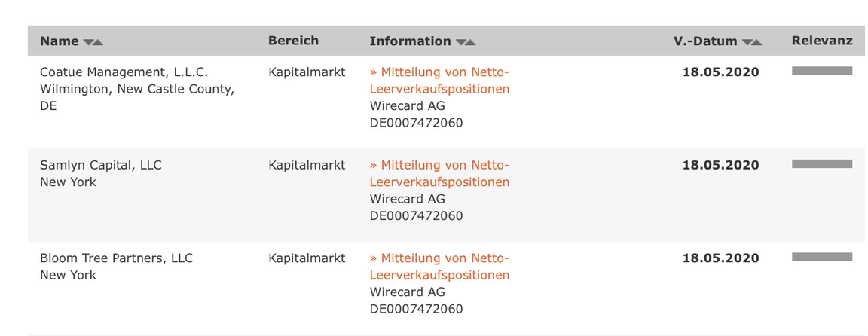868x336 pixels.
Task: Select the Coatue Management, L.L.C. name cell
Action: [x=124, y=72]
